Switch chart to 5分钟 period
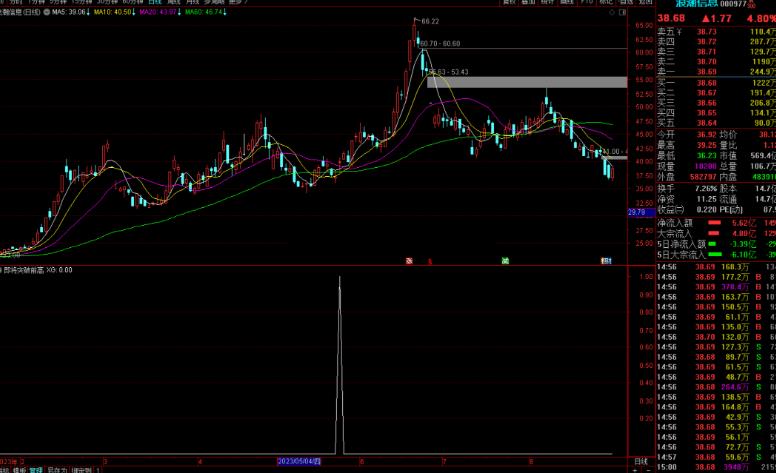776x473 pixels. click(58, 2)
